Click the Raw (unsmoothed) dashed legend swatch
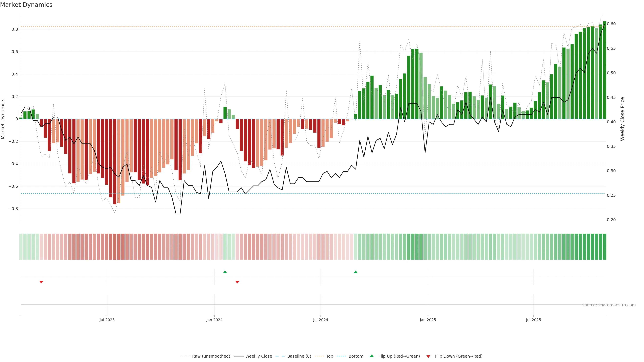The image size is (644, 362). coord(185,356)
